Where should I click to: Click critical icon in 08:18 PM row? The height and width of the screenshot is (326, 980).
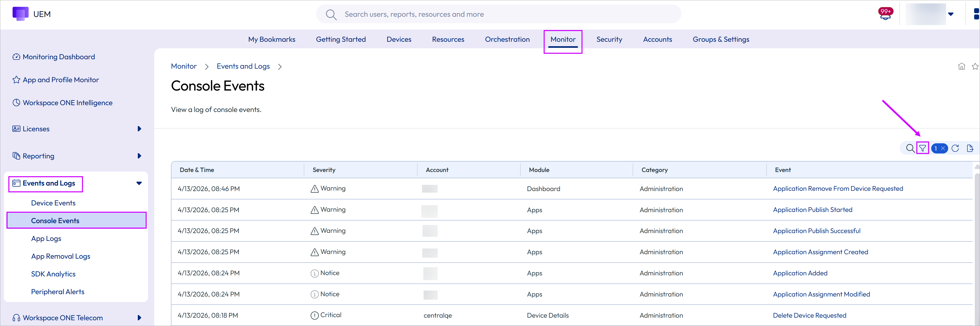tap(315, 316)
